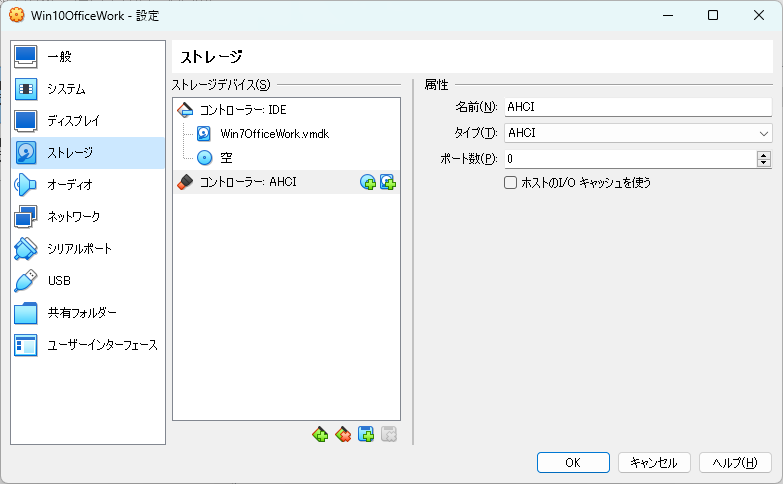Add storage attachment button below list
This screenshot has width=783, height=484.
point(366,435)
